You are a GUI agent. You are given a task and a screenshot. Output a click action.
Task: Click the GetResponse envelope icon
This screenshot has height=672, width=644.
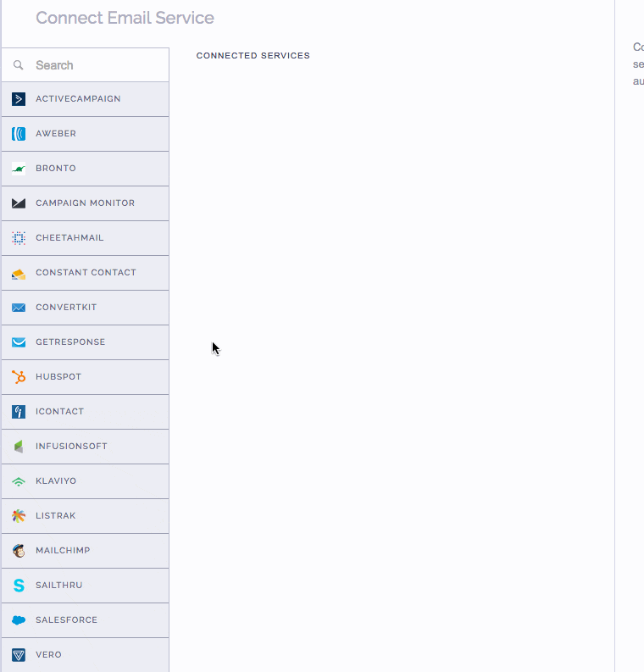click(x=19, y=342)
